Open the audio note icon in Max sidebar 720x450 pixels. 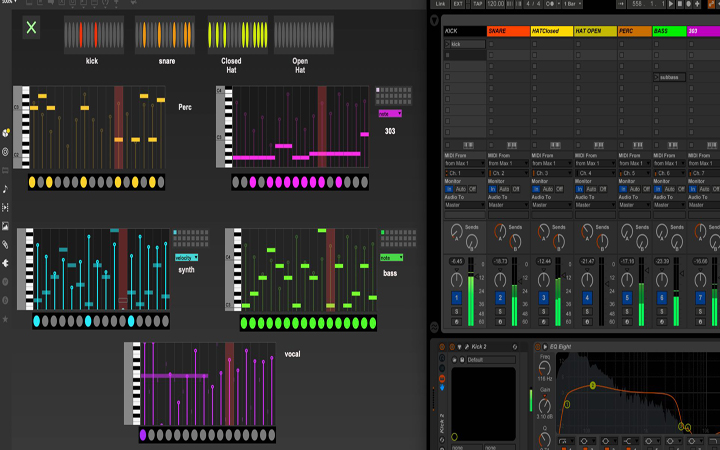click(x=6, y=189)
